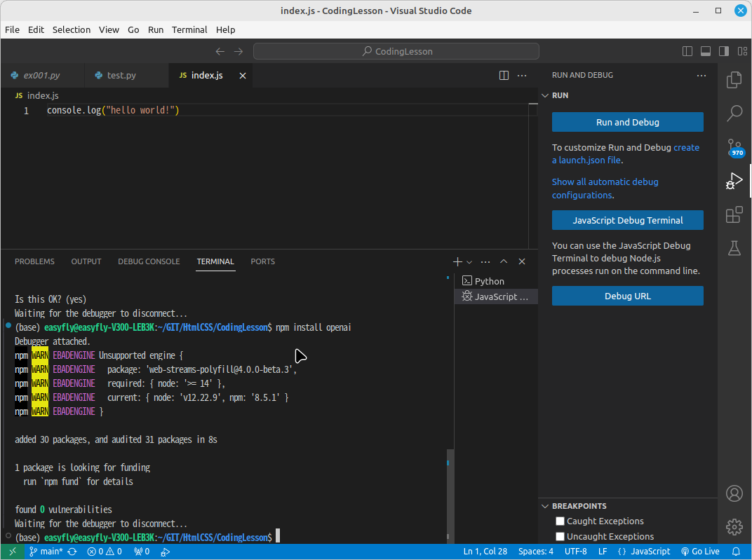The image size is (752, 560).
Task: Toggle primary side bar layout icon
Action: (687, 51)
